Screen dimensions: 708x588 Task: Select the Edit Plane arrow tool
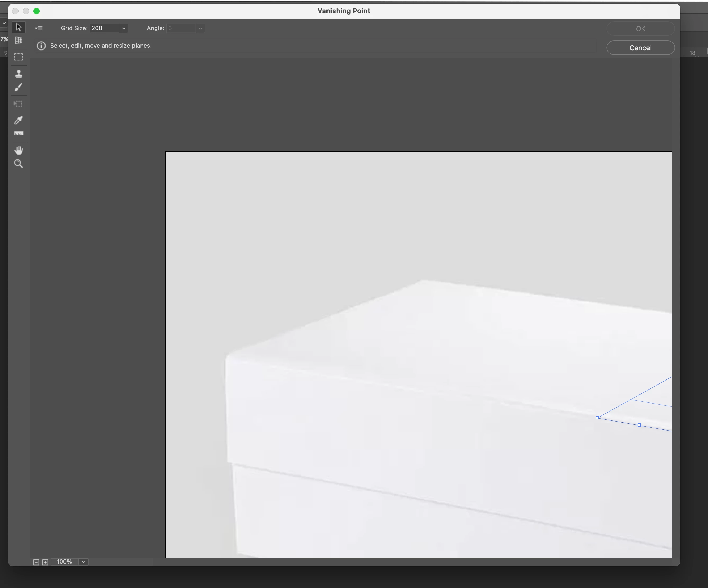pos(19,27)
